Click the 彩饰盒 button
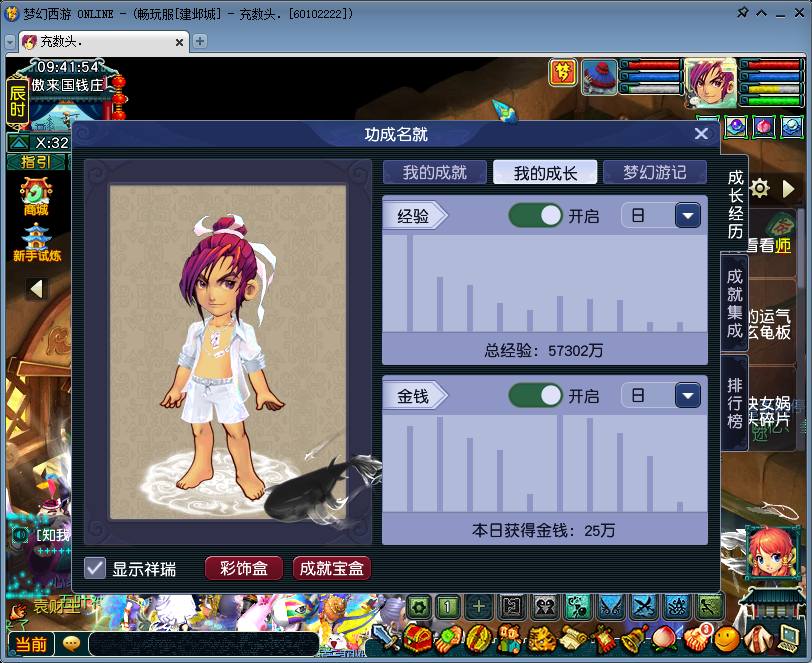Screen dimensions: 812x663 pyautogui.click(x=244, y=568)
